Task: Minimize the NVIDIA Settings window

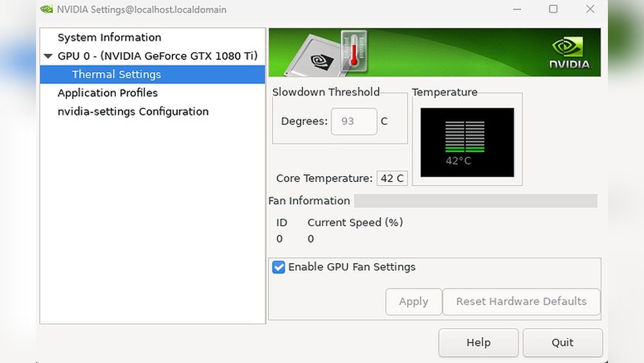Action: (x=516, y=10)
